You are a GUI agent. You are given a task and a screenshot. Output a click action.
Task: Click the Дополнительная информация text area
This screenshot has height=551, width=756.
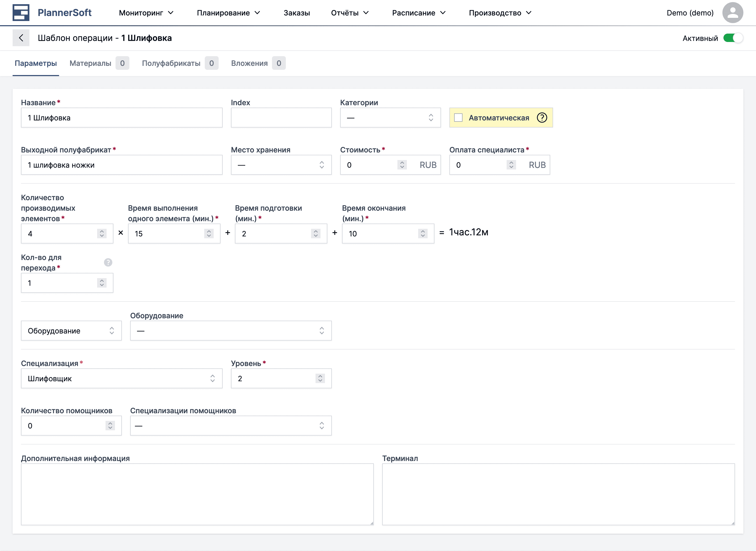pyautogui.click(x=197, y=494)
